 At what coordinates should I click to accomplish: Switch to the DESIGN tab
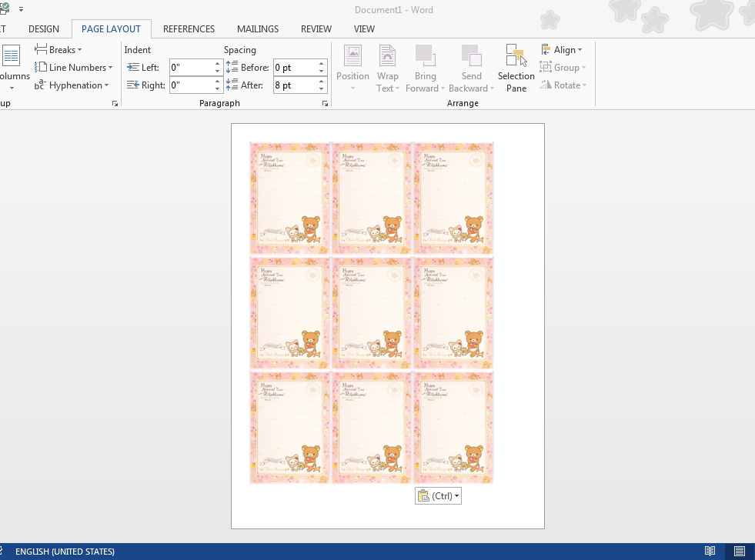44,29
